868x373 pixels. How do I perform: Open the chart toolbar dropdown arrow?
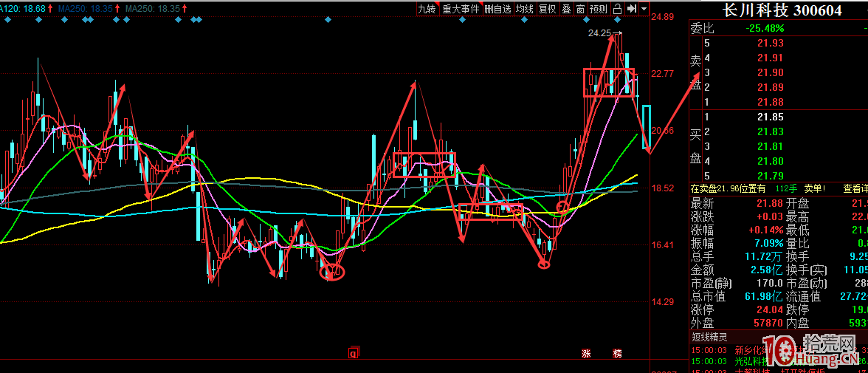(644, 9)
